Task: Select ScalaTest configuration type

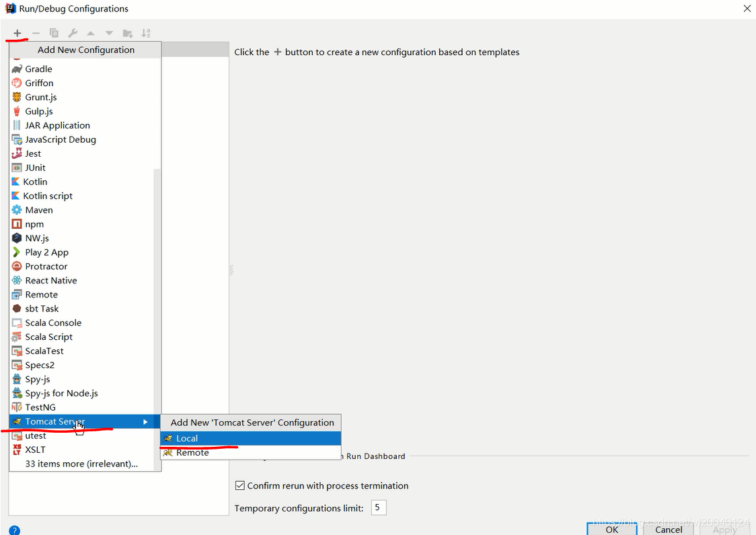Action: (82, 351)
